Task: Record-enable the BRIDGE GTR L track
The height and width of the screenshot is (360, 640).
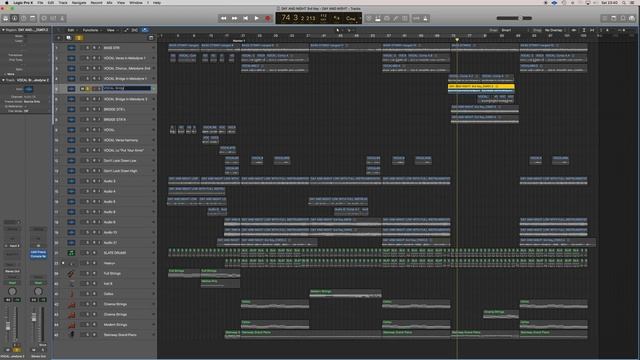Action: [94, 109]
